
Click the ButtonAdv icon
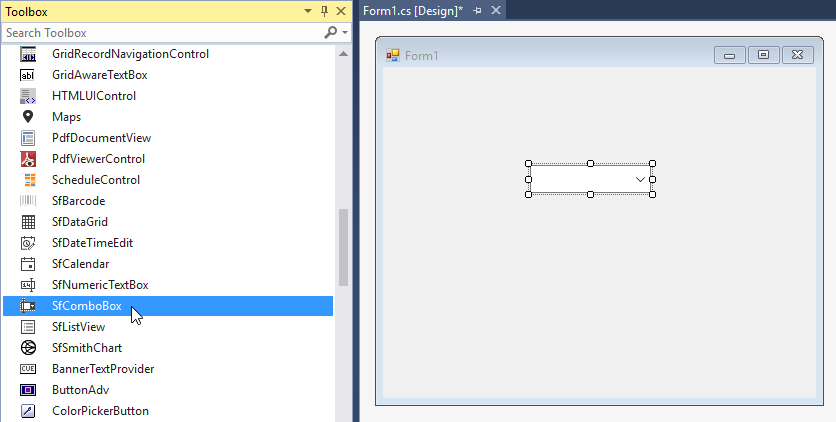28,390
